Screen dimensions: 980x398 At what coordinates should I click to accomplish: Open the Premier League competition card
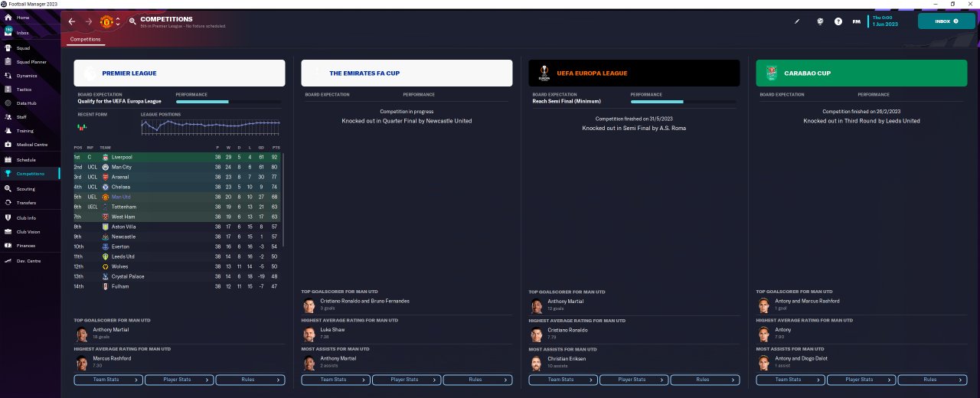[x=179, y=73]
